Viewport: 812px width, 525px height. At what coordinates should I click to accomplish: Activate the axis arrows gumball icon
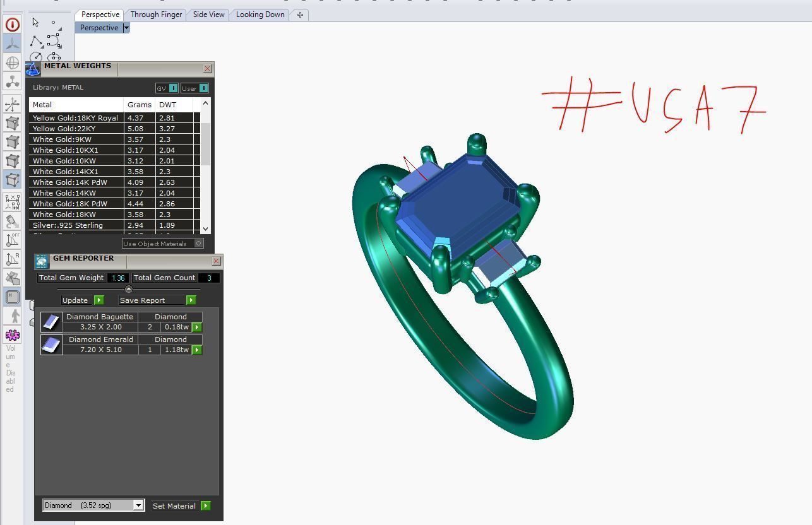tap(12, 105)
